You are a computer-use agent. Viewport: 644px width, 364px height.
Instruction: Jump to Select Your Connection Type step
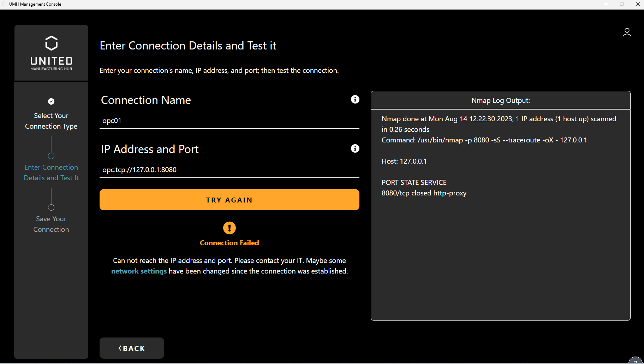pos(51,121)
